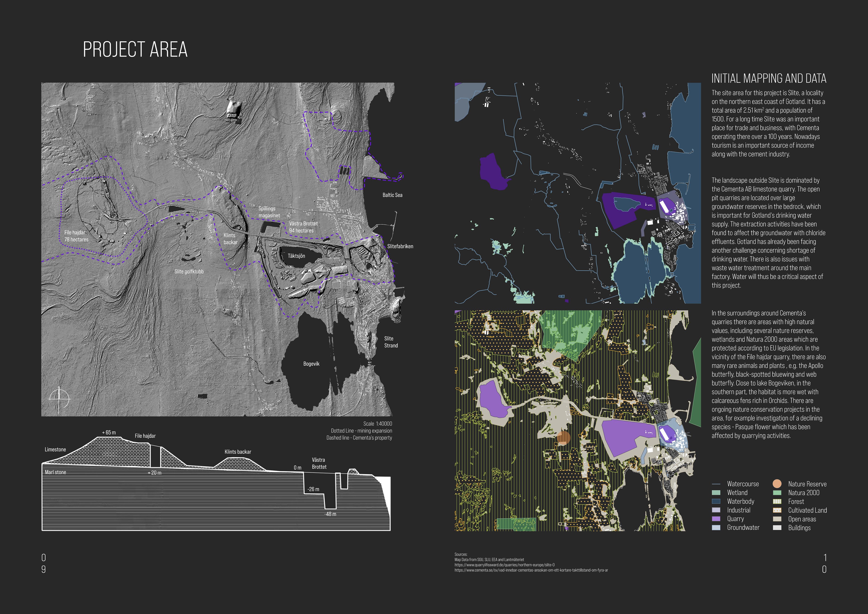Click the dark blue Waterbody legend swatch

716,501
